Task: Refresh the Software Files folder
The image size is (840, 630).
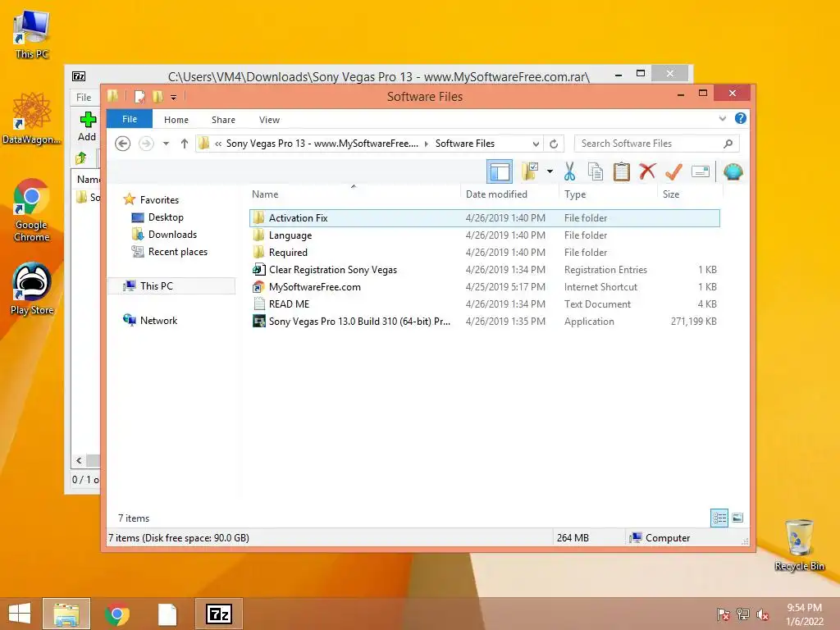Action: click(554, 144)
